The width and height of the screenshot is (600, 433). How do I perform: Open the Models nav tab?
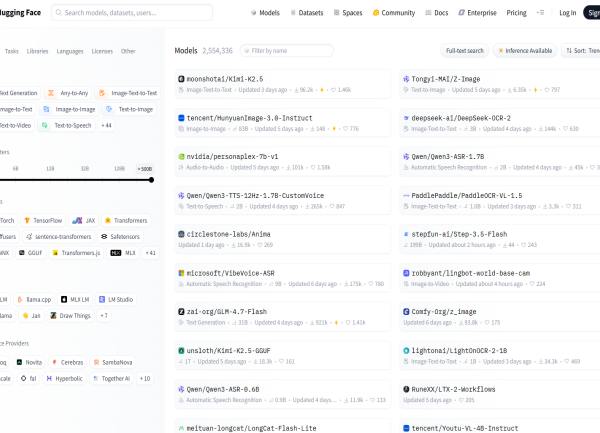(265, 13)
